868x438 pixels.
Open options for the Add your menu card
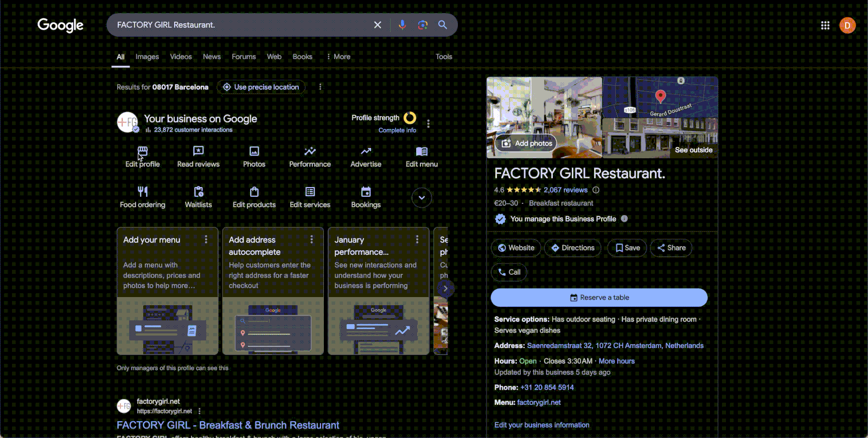pyautogui.click(x=206, y=239)
